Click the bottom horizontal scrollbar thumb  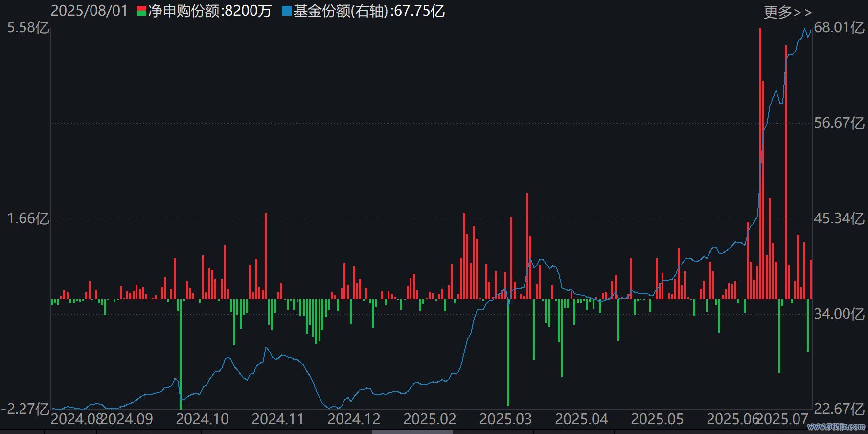[412, 432]
